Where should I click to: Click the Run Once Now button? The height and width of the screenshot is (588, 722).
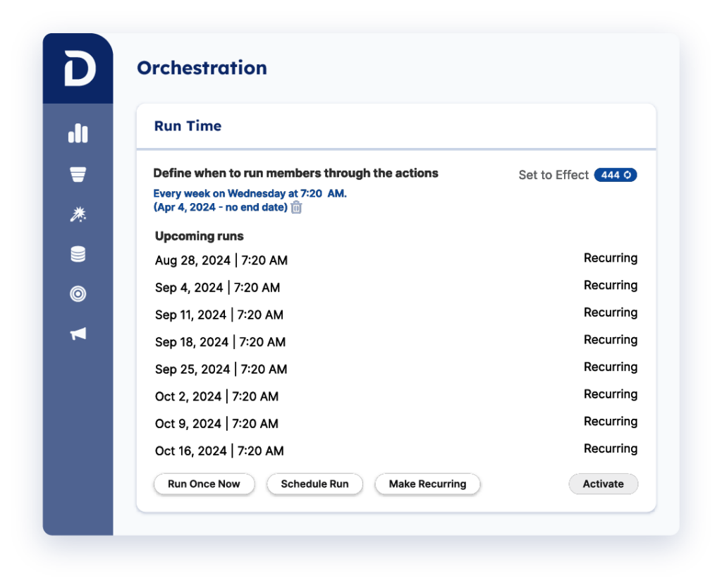(204, 484)
